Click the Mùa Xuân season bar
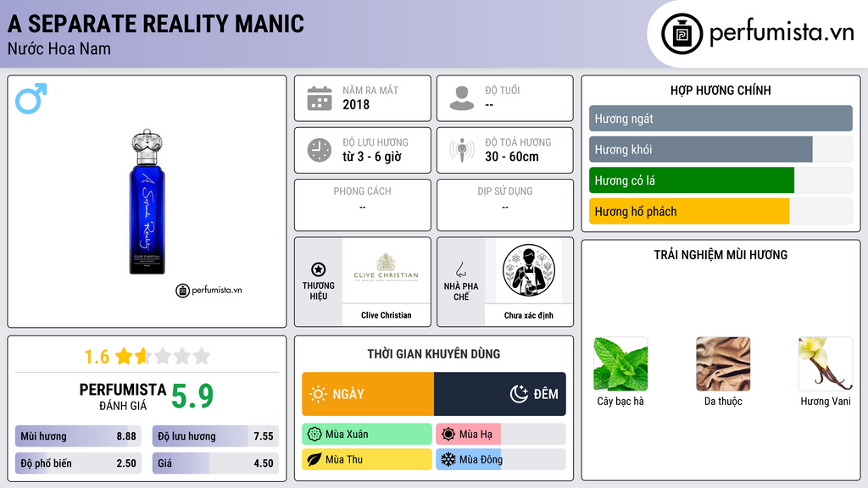Image resolution: width=868 pixels, height=488 pixels. tap(367, 435)
